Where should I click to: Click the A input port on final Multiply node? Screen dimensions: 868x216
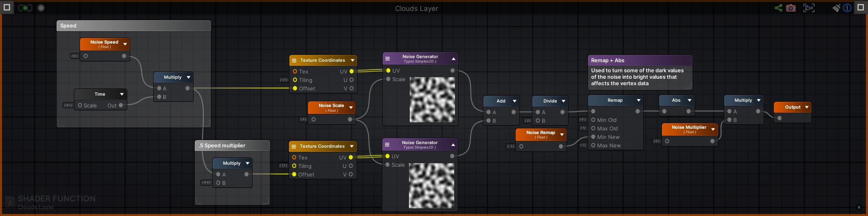tap(729, 111)
